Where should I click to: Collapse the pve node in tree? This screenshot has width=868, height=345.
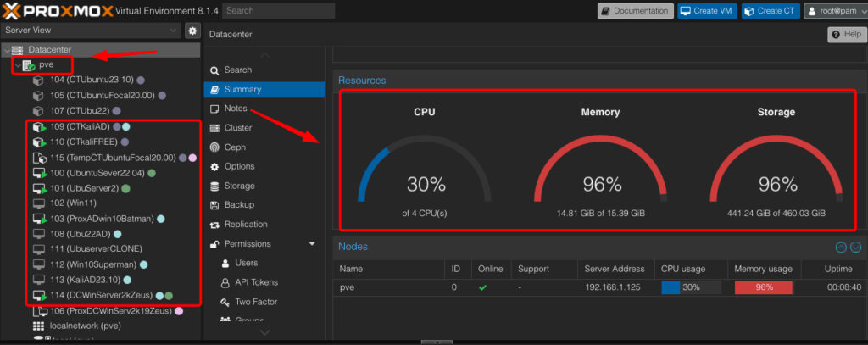(x=18, y=65)
